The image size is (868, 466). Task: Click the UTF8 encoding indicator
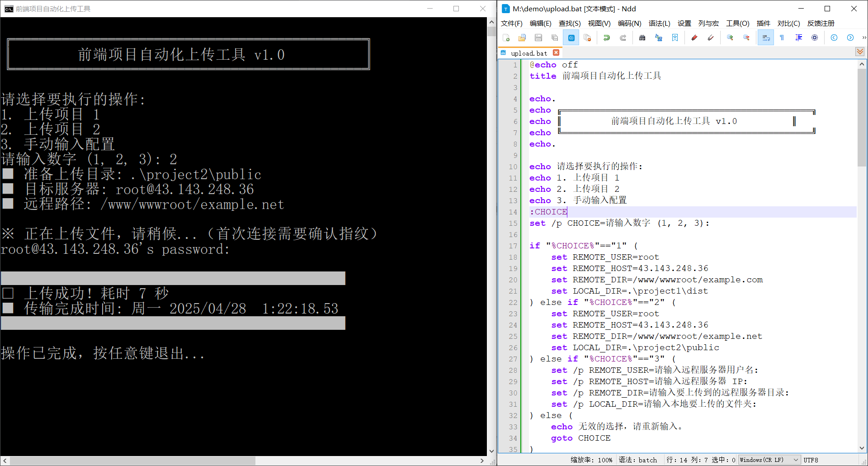pyautogui.click(x=811, y=460)
